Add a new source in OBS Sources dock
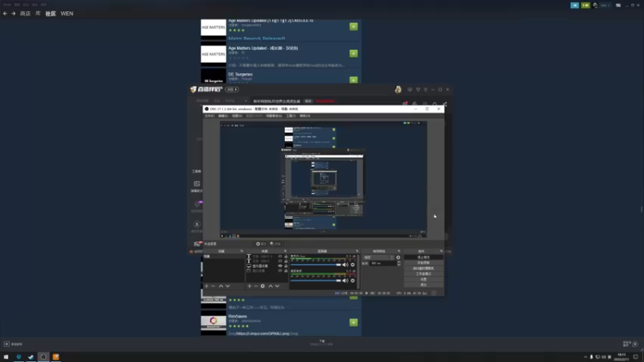This screenshot has width=644, height=362. [x=250, y=286]
